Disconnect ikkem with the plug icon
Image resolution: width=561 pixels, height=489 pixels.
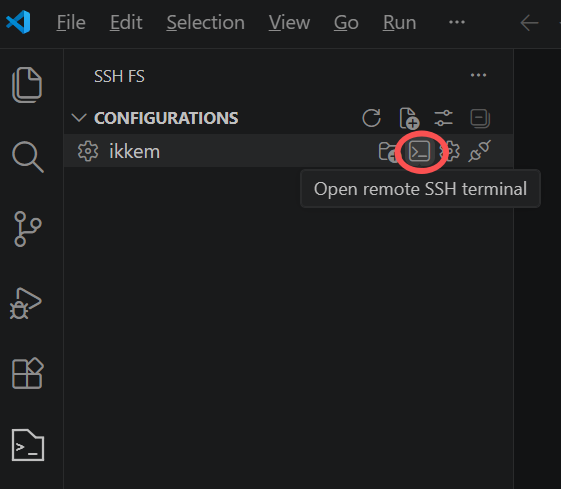[x=479, y=151]
